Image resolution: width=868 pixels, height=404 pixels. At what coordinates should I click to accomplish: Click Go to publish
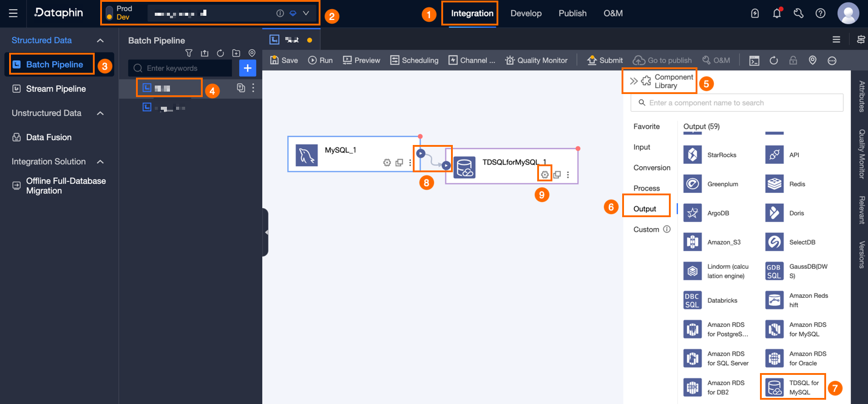click(662, 60)
